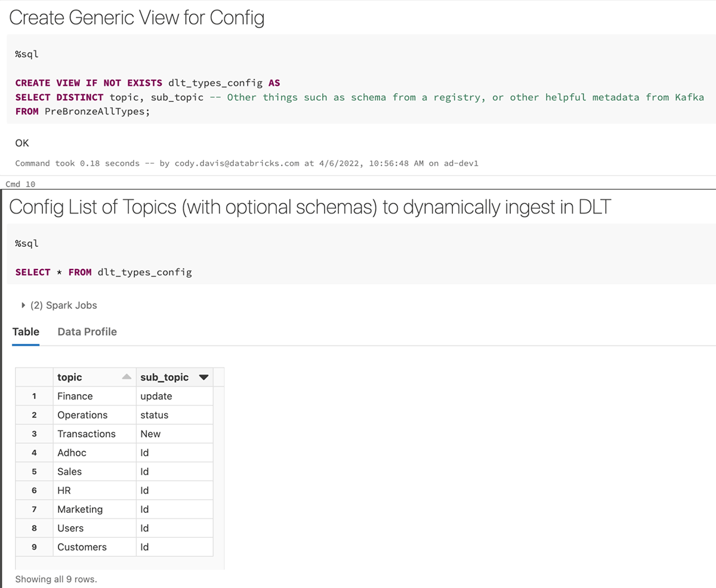Click the 'Create Generic View for Config' heading

coord(137,18)
